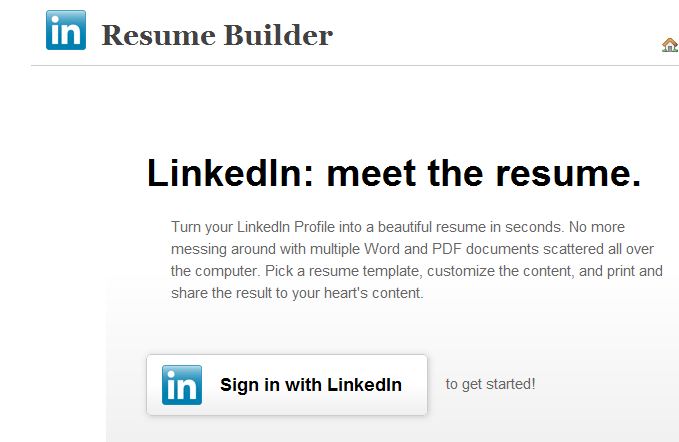Click the 'LinkedIn: meet the resume.' headline
The image size is (679, 442).
(394, 173)
